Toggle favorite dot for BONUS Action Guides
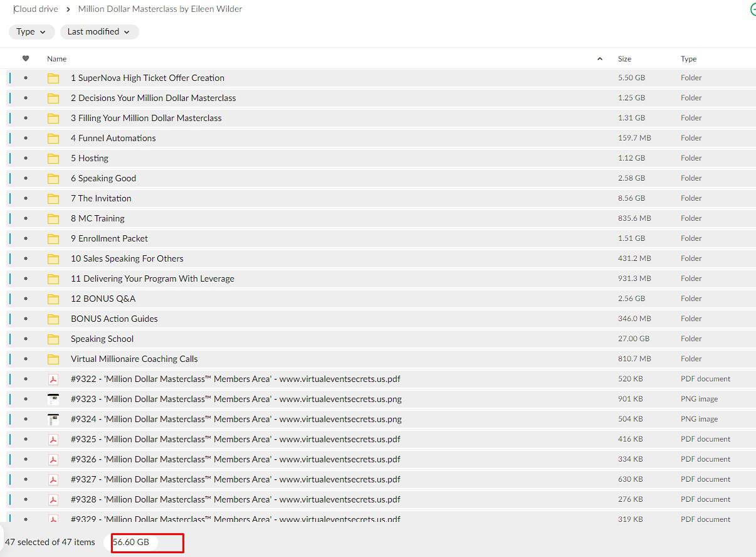This screenshot has height=557, width=756. [26, 319]
